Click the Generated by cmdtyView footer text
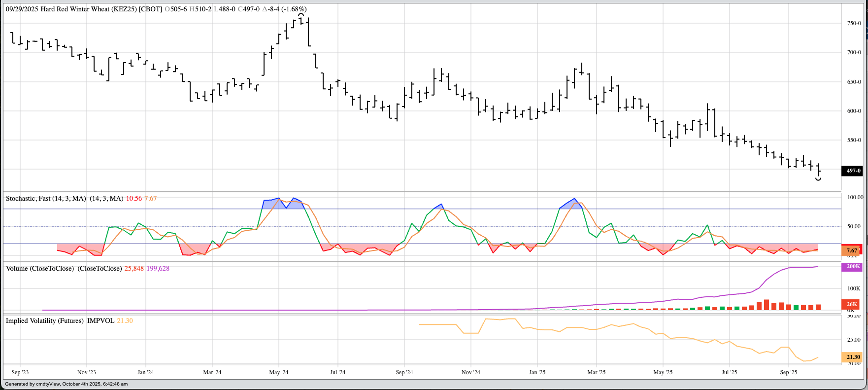 pyautogui.click(x=66, y=384)
